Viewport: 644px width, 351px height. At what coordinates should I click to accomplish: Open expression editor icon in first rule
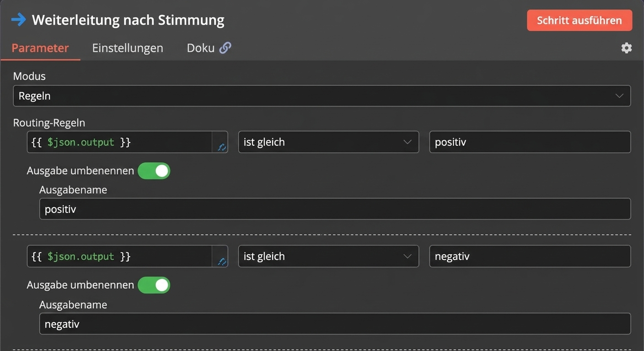[222, 147]
